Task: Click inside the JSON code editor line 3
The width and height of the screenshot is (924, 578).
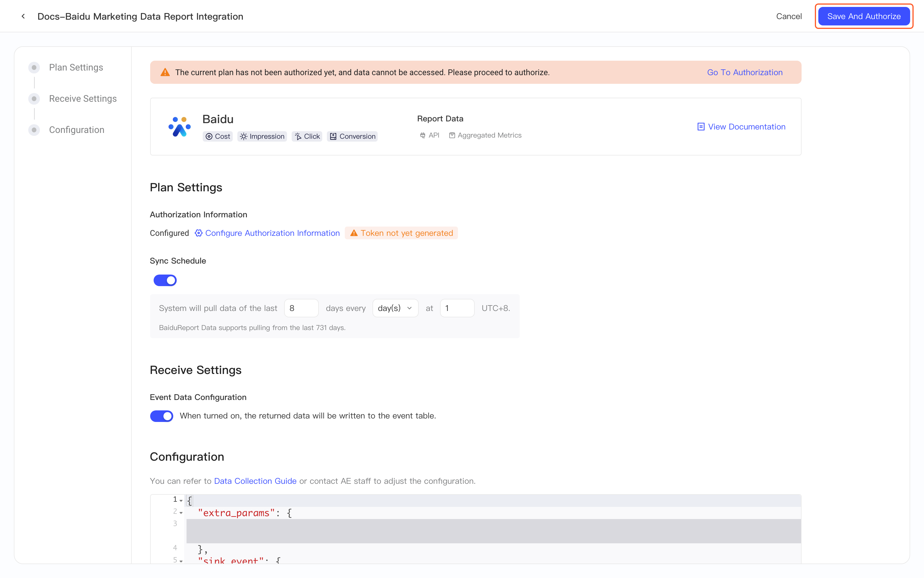Action: tap(493, 531)
